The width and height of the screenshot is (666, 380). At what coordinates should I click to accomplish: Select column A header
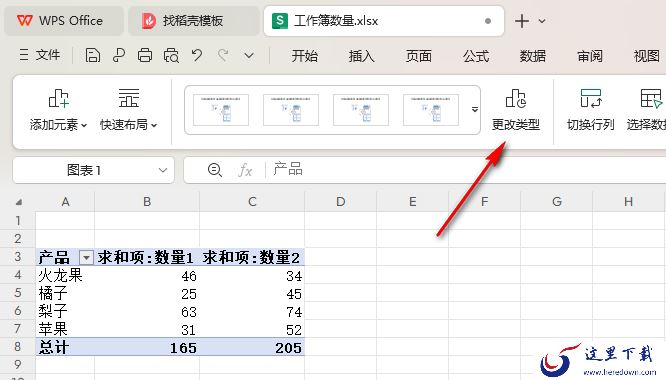[x=65, y=202]
